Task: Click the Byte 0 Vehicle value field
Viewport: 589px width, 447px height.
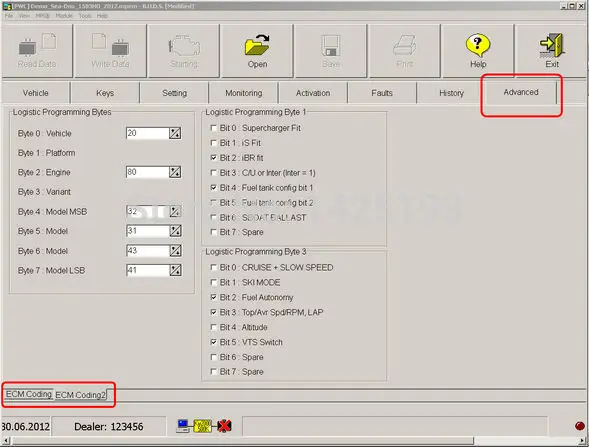Action: pos(148,133)
